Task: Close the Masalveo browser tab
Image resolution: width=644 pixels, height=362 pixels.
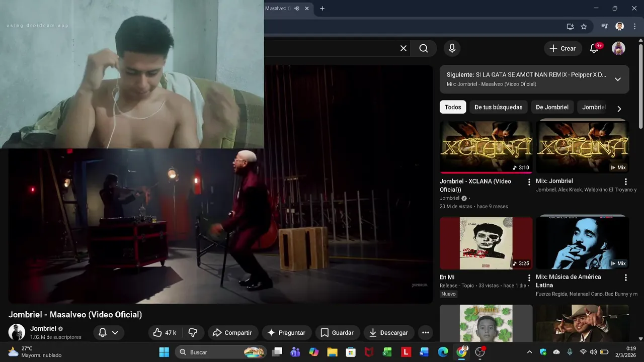Action: tap(307, 9)
